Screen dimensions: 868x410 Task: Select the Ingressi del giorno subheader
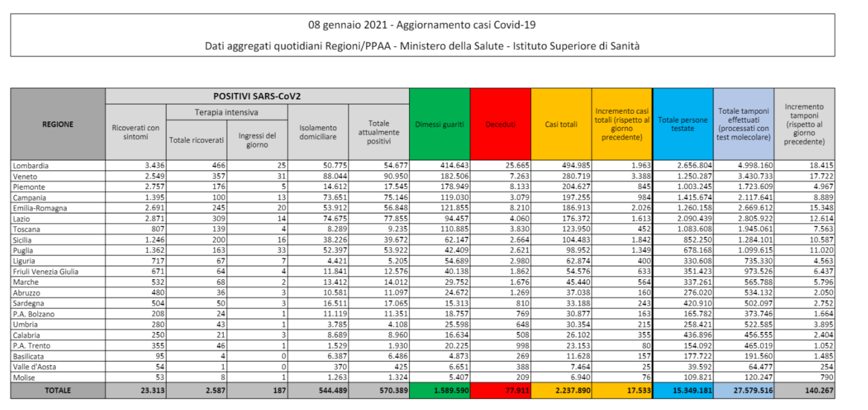[257, 140]
